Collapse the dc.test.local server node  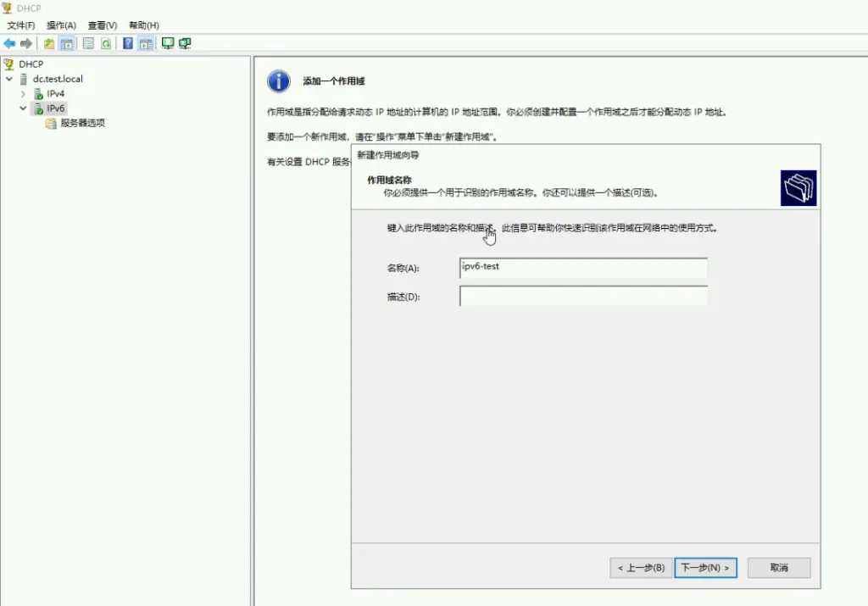point(9,79)
